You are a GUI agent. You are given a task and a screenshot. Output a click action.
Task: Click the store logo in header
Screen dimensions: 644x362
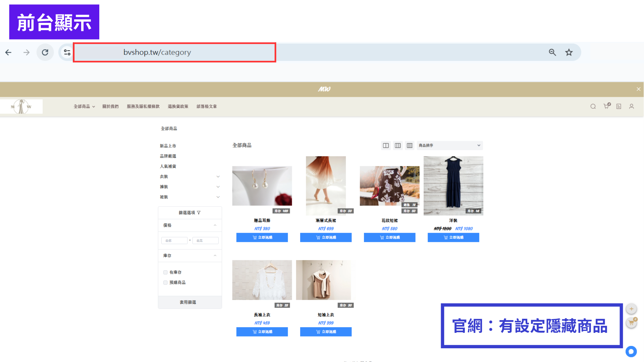coord(21,107)
